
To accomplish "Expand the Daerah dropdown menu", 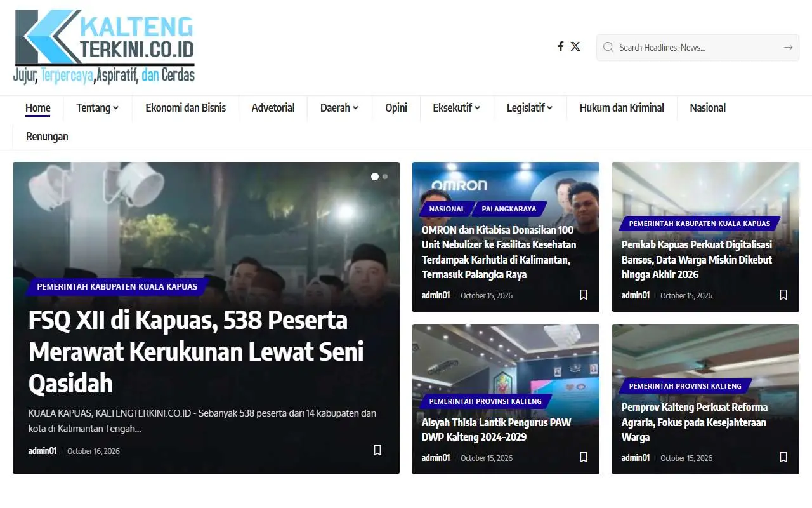I will (x=339, y=108).
